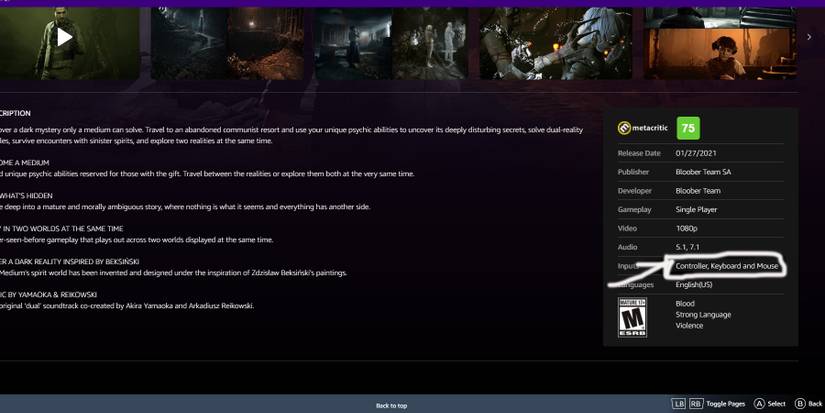Click the A button Select icon
Screen dimensions: 825x413
coord(759,403)
